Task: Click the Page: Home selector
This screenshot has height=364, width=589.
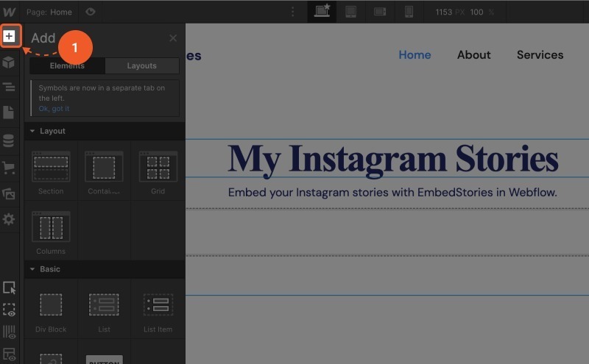Action: tap(49, 12)
